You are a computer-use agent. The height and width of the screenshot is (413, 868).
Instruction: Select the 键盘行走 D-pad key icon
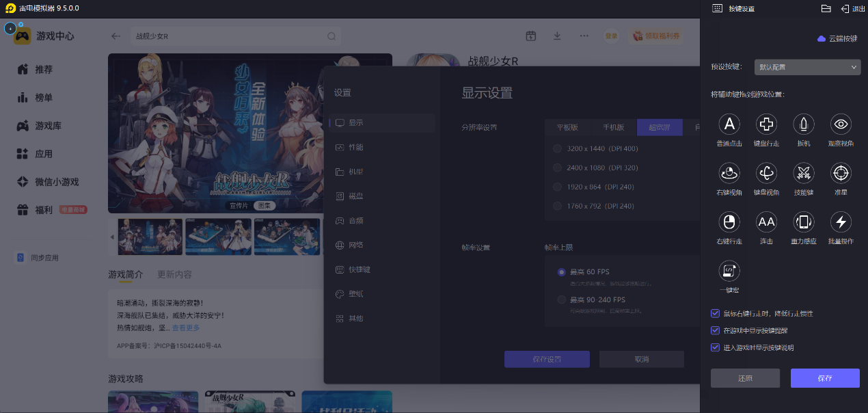[x=766, y=124]
